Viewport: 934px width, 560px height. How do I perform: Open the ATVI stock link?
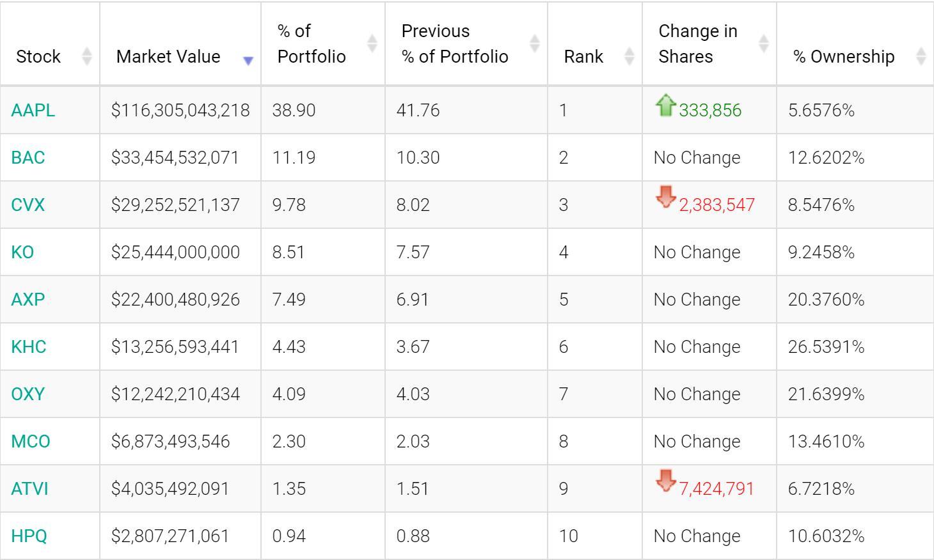point(29,488)
